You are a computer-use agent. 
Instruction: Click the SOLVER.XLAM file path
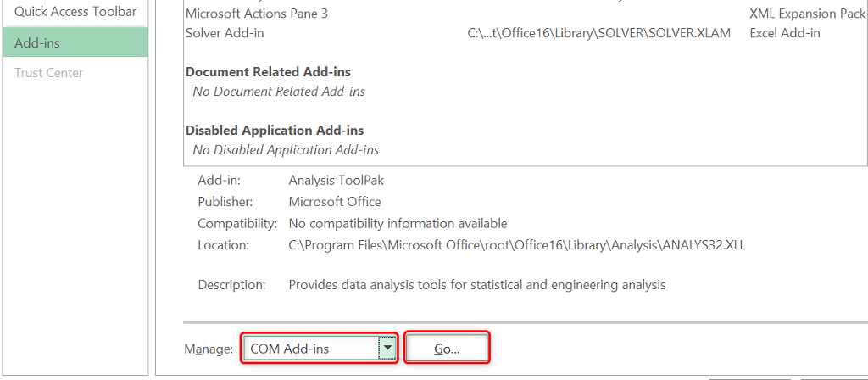point(598,33)
